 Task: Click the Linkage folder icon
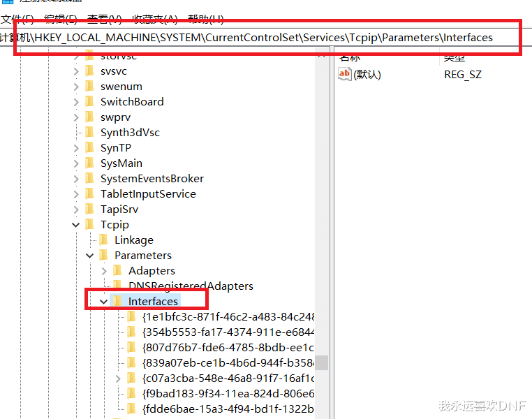point(104,240)
